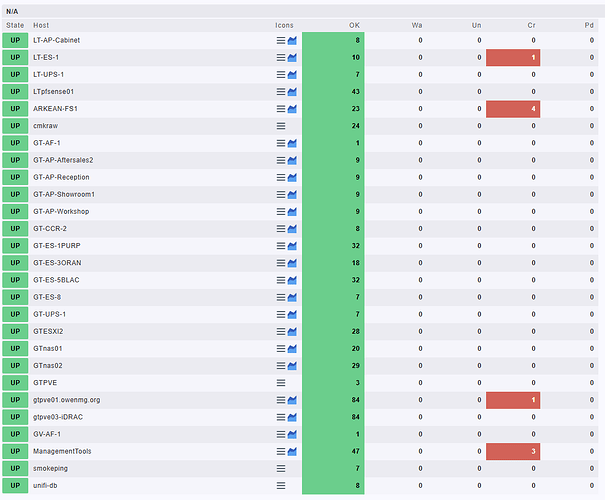Open the performance graph icon for LT-ES-1

tap(293, 58)
